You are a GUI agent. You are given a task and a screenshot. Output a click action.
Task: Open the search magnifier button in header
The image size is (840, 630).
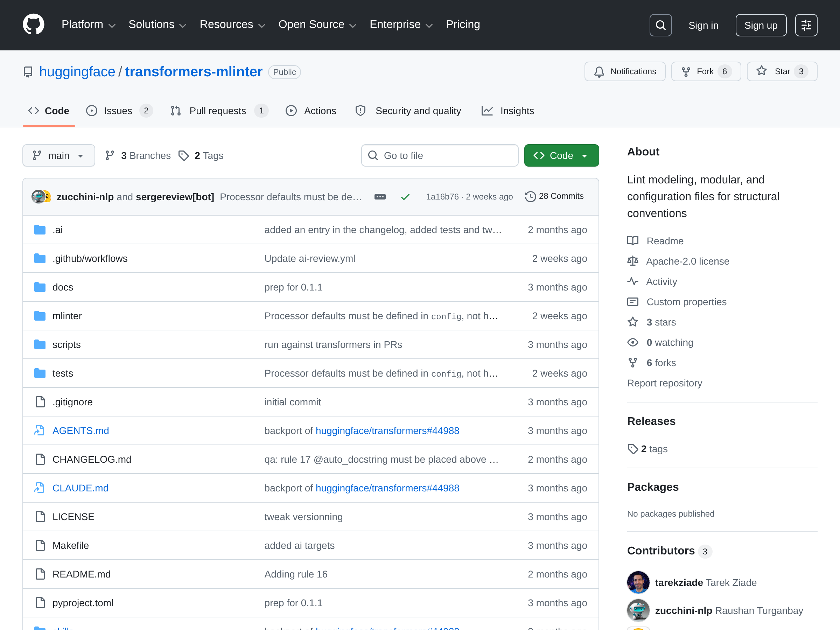point(660,25)
